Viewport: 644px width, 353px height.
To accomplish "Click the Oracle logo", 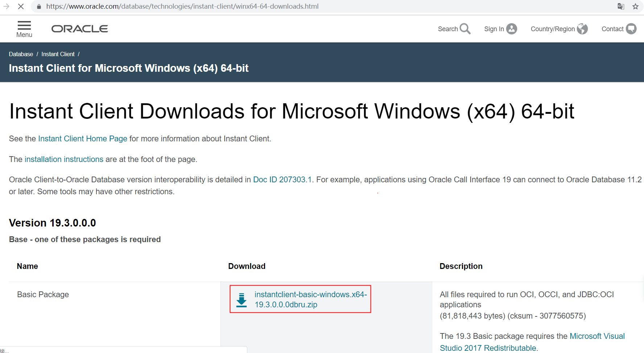I will (x=80, y=29).
